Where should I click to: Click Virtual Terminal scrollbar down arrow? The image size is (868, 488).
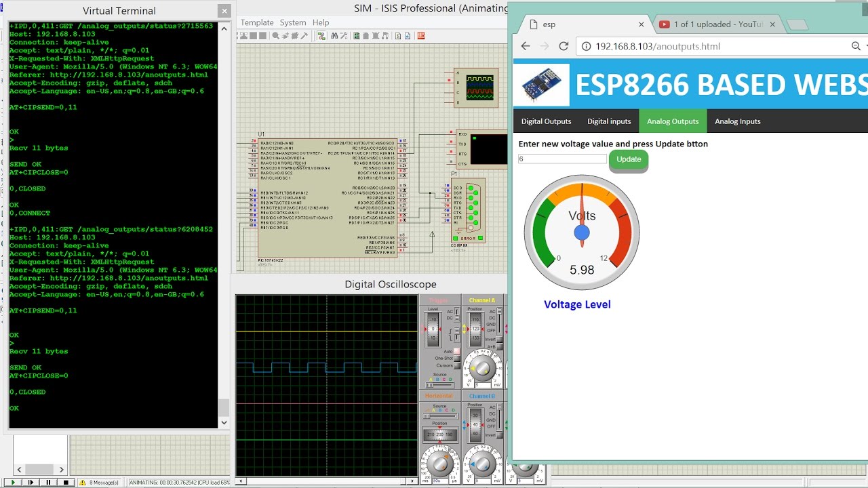point(224,422)
